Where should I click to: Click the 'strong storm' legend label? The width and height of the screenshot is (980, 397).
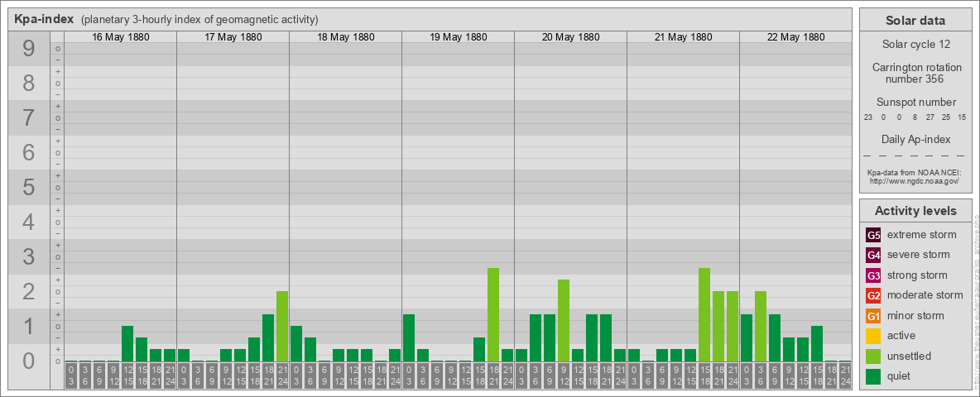pyautogui.click(x=917, y=275)
